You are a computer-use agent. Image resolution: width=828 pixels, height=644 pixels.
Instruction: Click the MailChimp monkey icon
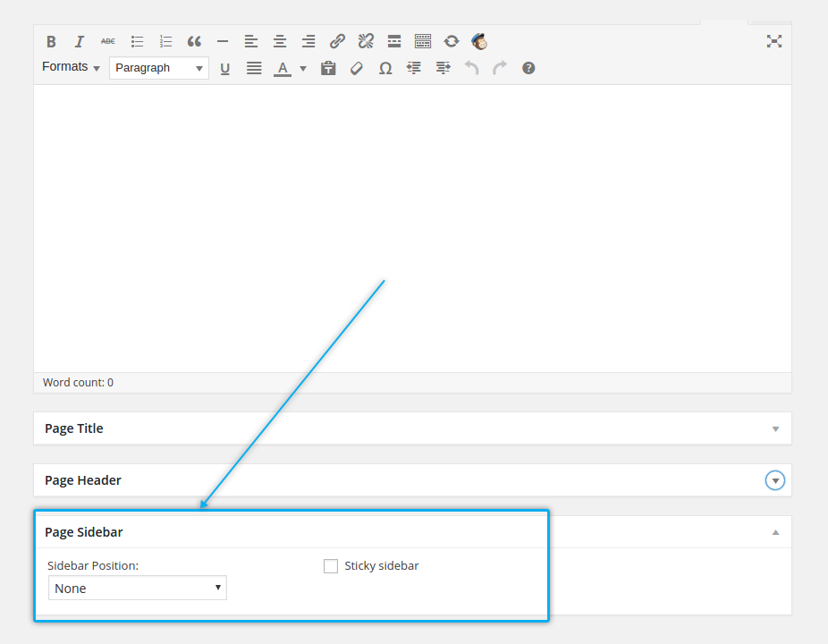coord(480,41)
